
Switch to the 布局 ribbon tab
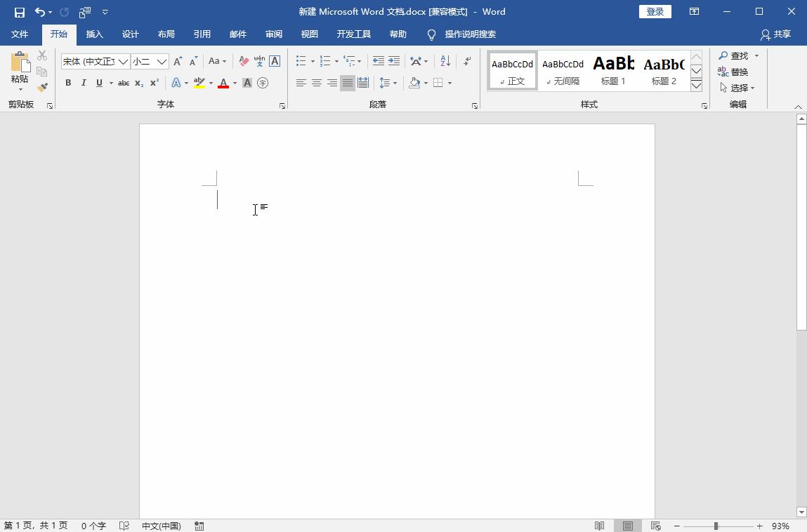[166, 34]
